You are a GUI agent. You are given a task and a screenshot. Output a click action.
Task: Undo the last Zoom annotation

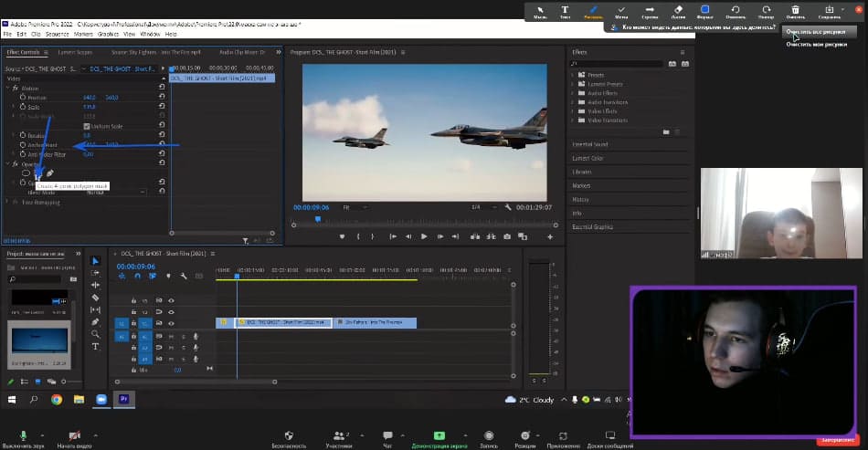click(x=736, y=11)
